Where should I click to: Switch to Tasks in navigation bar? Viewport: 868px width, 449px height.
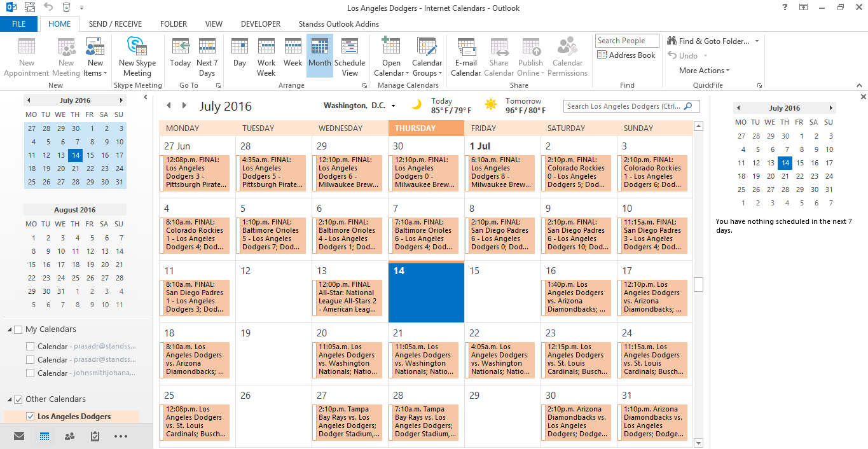(x=95, y=436)
